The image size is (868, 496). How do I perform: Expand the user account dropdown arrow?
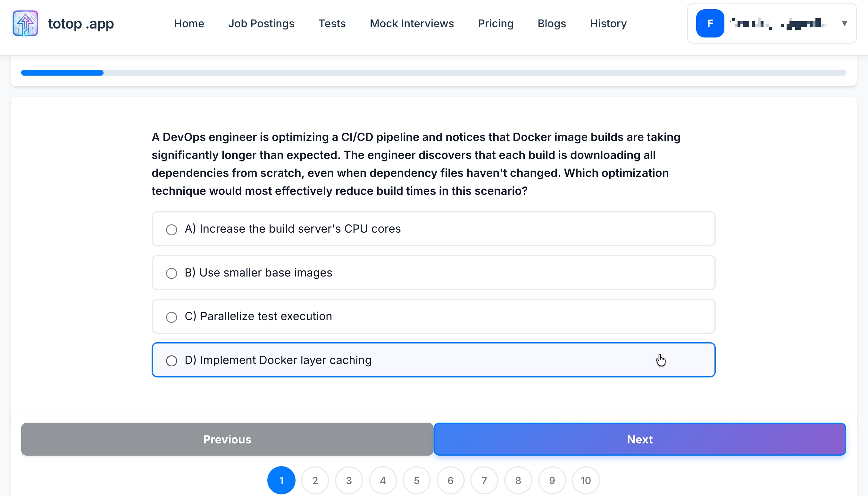click(844, 23)
